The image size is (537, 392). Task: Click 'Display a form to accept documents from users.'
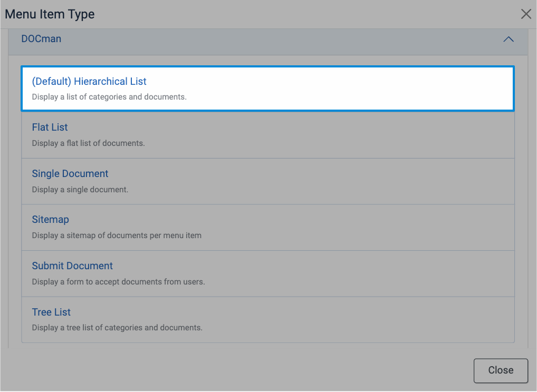click(118, 282)
